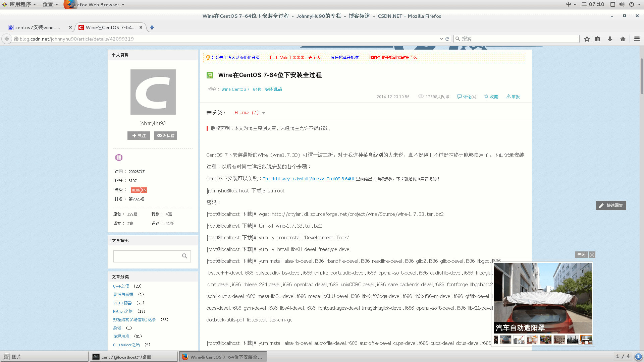Click the Firefox search box
The image size is (644, 362).
coord(517,39)
